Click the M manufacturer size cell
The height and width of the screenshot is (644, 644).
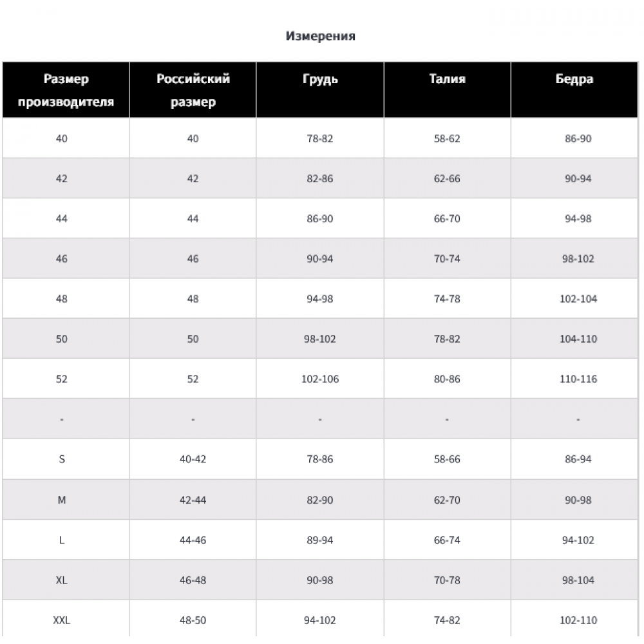point(66,500)
